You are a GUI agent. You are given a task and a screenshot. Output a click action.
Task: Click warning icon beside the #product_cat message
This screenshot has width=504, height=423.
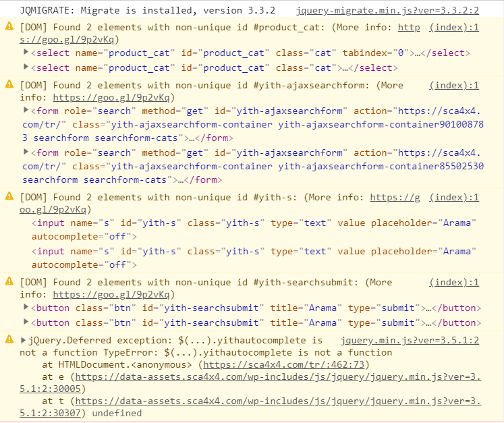point(9,26)
